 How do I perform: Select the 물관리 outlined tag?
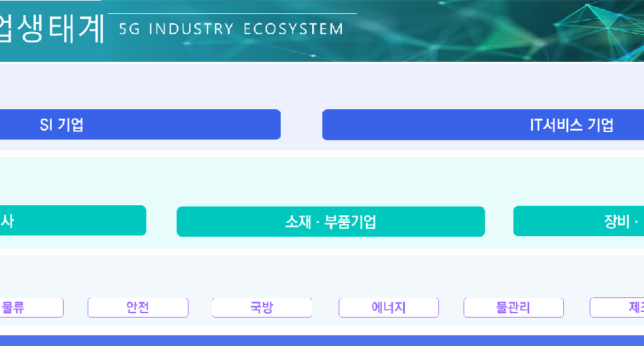tap(513, 307)
